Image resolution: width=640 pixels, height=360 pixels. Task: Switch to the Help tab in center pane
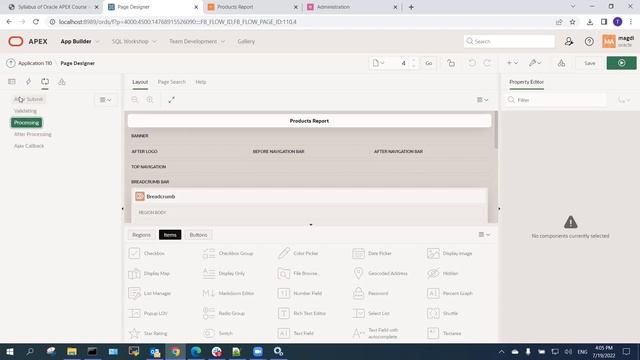pyautogui.click(x=201, y=82)
